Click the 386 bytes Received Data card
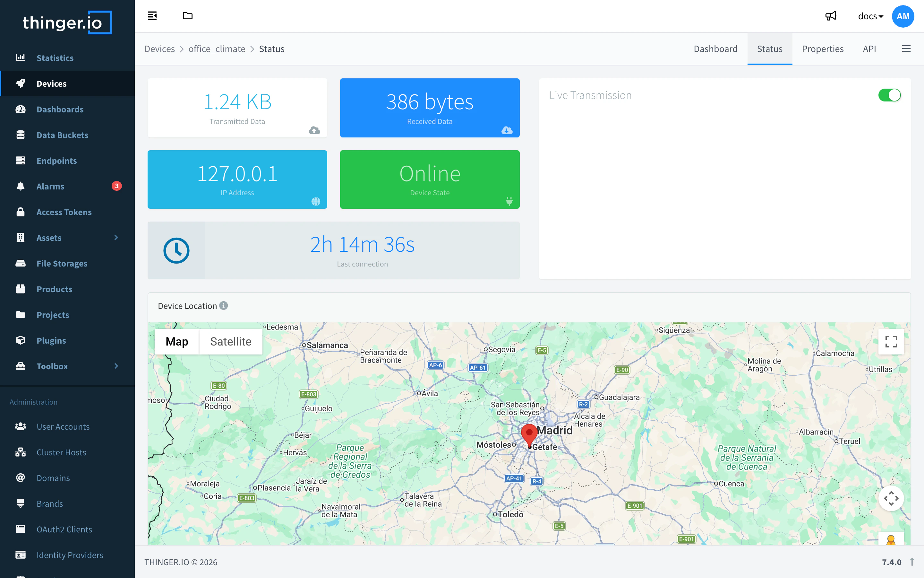Image resolution: width=924 pixels, height=578 pixels. (430, 108)
